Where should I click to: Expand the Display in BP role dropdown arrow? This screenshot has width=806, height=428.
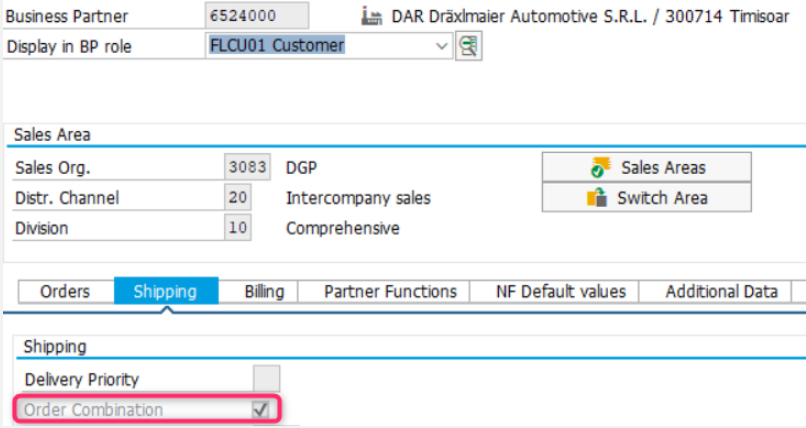(x=442, y=46)
